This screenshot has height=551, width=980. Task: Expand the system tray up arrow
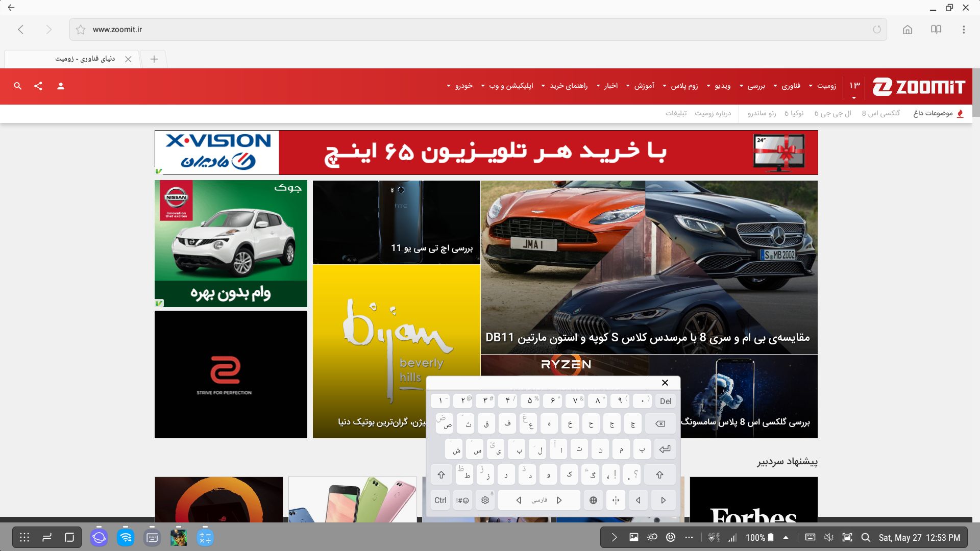tap(786, 537)
